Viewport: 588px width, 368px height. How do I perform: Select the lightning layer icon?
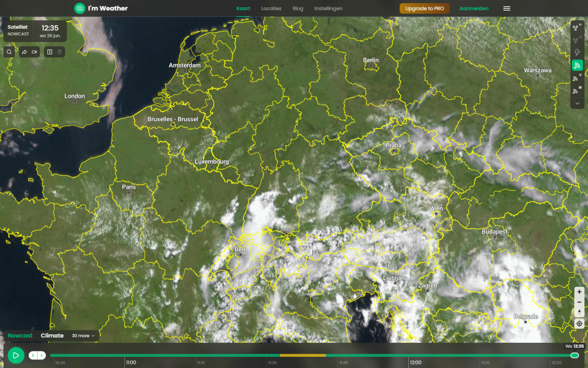coord(577,53)
